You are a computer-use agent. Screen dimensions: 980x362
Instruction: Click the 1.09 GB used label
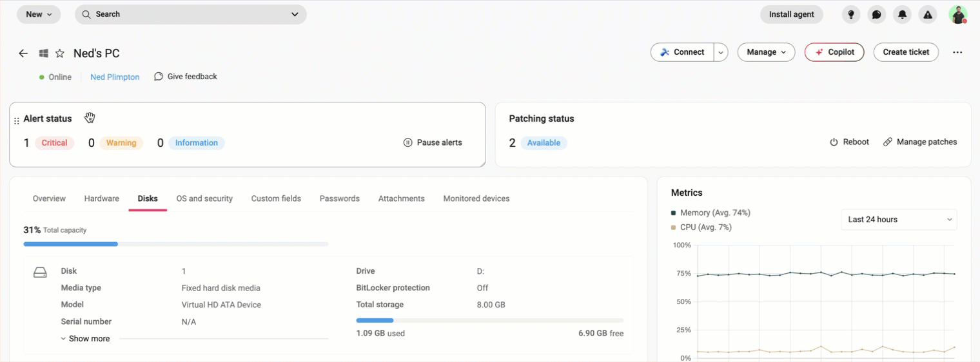click(x=380, y=334)
